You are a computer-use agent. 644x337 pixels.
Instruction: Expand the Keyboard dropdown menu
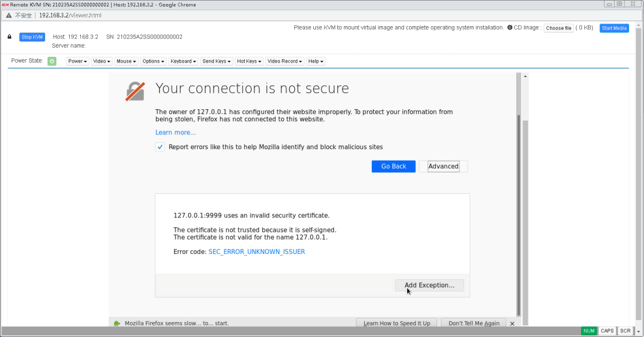click(184, 61)
